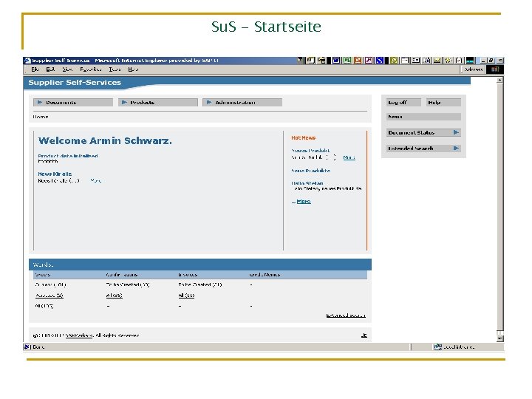532x399 pixels.
Task: Click the Credit Memos column header
Action: tap(265, 274)
